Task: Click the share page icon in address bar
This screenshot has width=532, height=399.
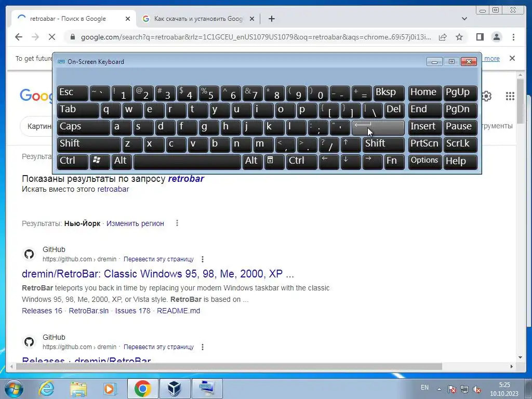Action: [x=443, y=37]
